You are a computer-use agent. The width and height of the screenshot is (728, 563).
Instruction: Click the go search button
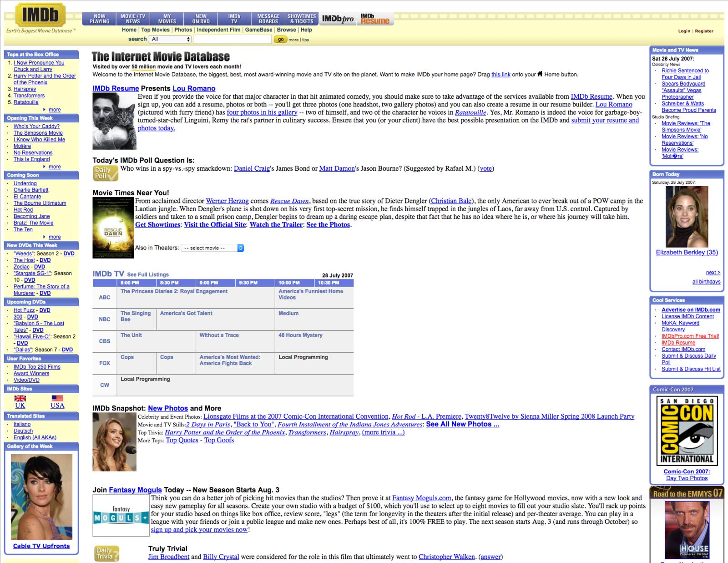[x=280, y=40]
